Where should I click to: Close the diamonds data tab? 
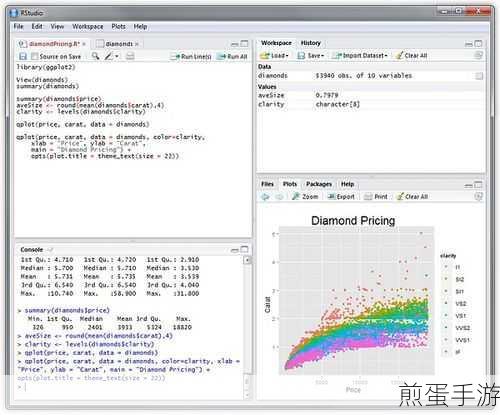point(137,44)
